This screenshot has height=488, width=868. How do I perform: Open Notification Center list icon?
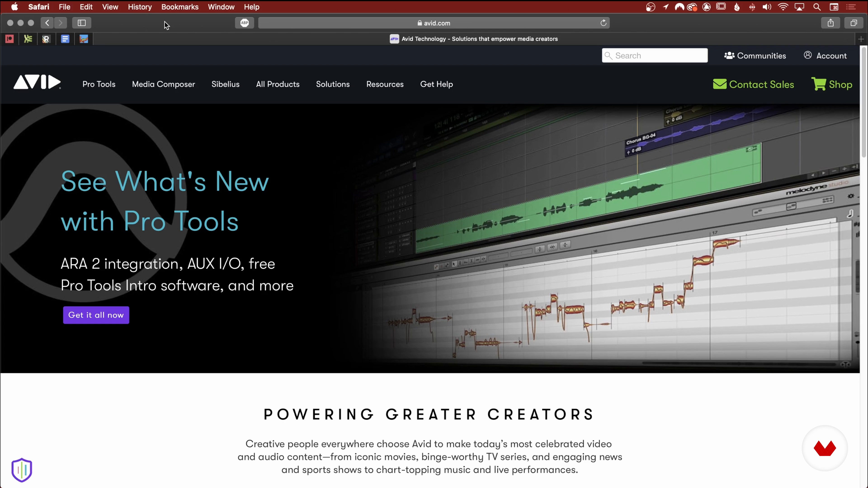851,7
